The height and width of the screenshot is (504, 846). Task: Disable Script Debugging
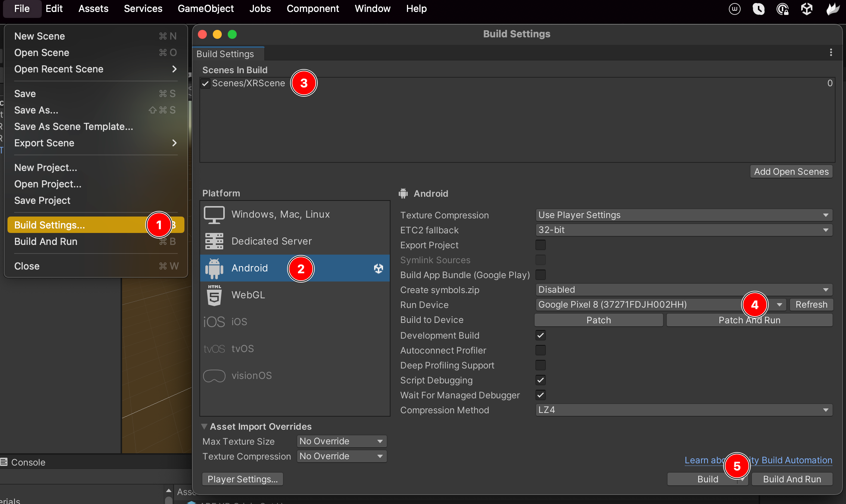(x=540, y=380)
